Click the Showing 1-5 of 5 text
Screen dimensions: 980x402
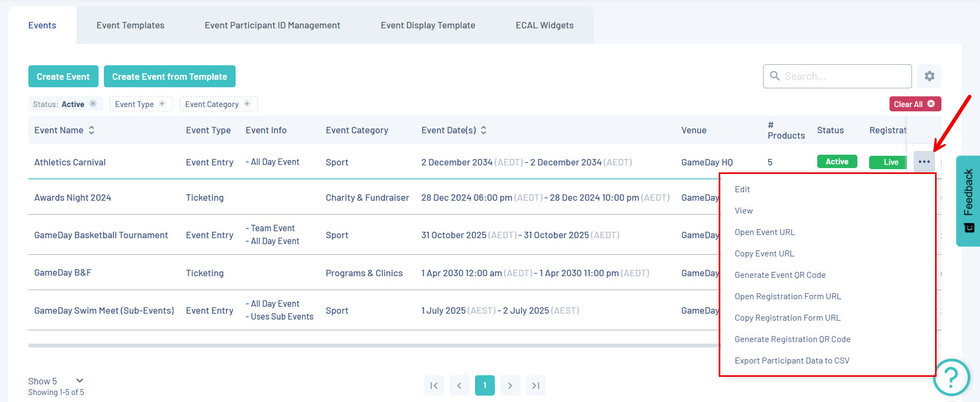(x=56, y=392)
